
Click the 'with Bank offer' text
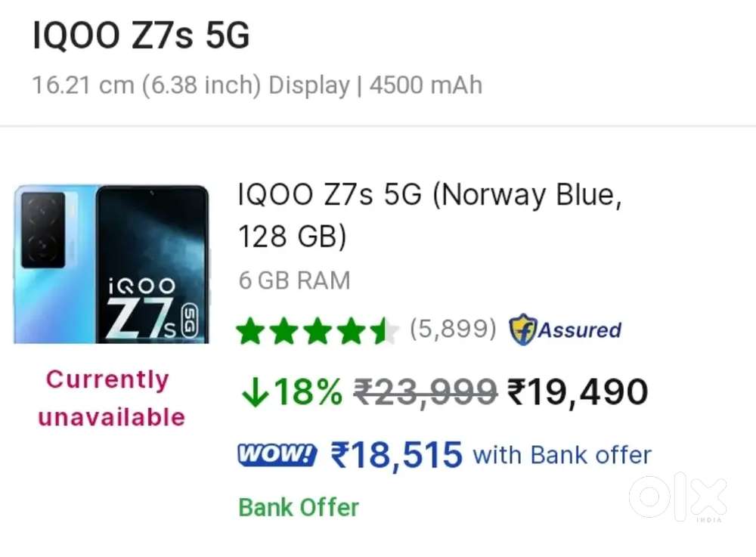pos(562,455)
